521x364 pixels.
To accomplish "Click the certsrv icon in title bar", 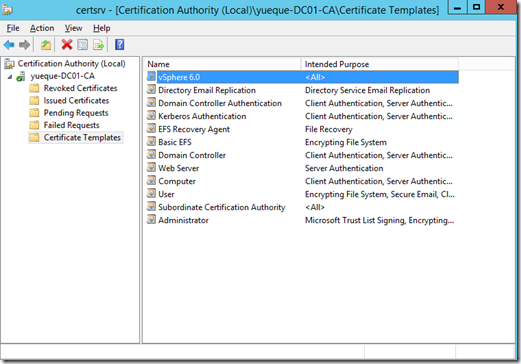I will 7,10.
